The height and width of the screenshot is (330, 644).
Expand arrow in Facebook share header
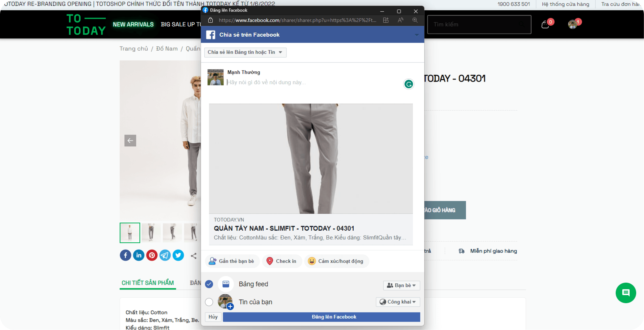tap(417, 35)
